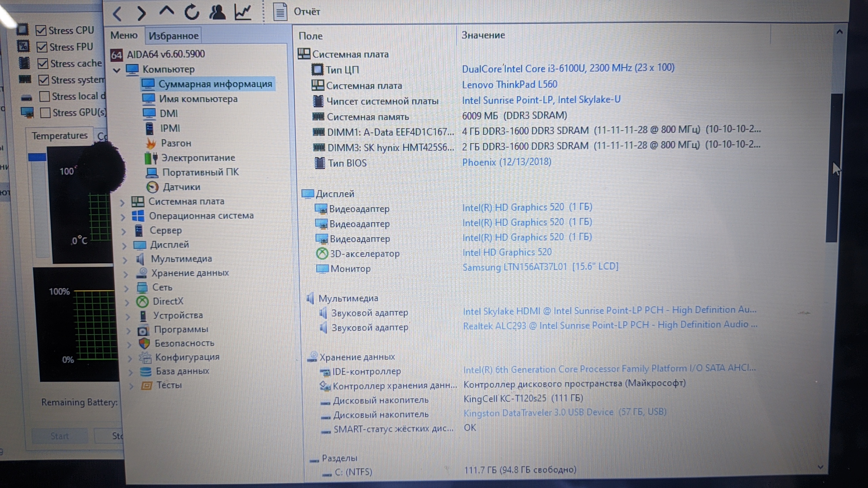This screenshot has height=488, width=868.
Task: Open the Phoenix (12/13/2018) BIOS link
Action: click(x=507, y=162)
